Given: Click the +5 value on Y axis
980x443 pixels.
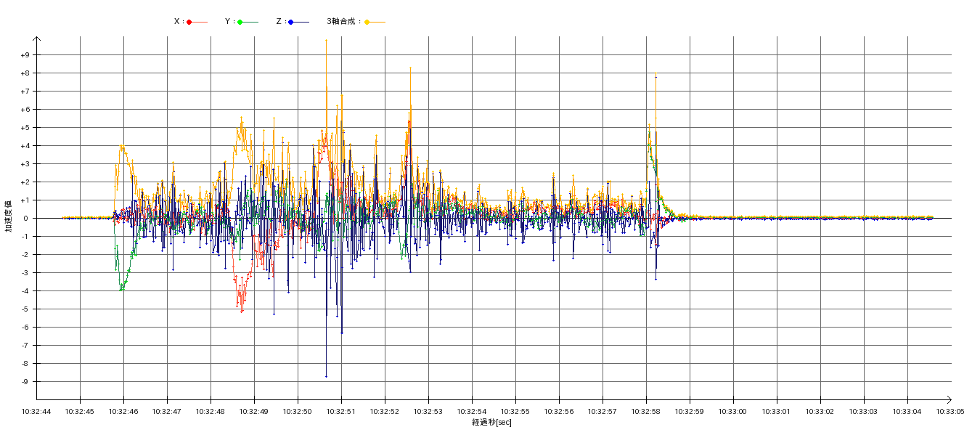Looking at the screenshot, I should point(25,128).
